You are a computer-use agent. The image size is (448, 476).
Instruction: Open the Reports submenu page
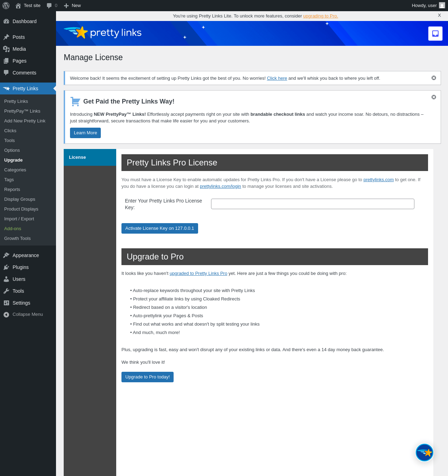[12, 190]
